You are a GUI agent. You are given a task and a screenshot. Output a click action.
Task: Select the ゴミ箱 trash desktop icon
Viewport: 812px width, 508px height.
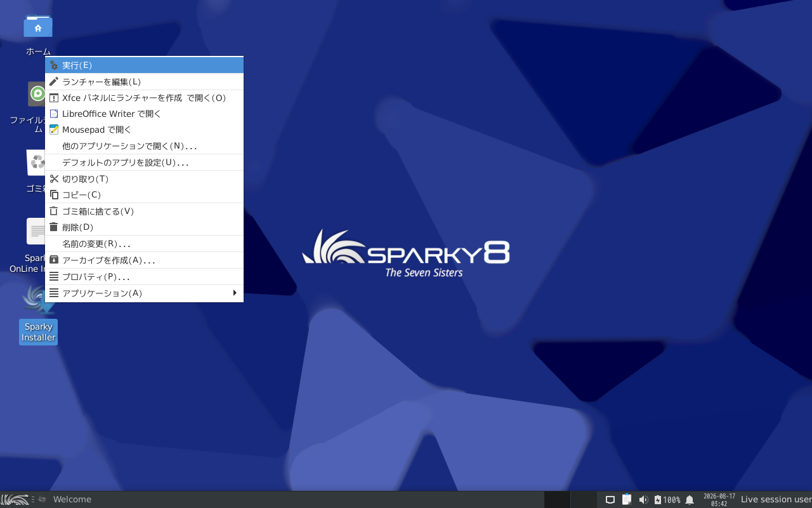(x=36, y=163)
